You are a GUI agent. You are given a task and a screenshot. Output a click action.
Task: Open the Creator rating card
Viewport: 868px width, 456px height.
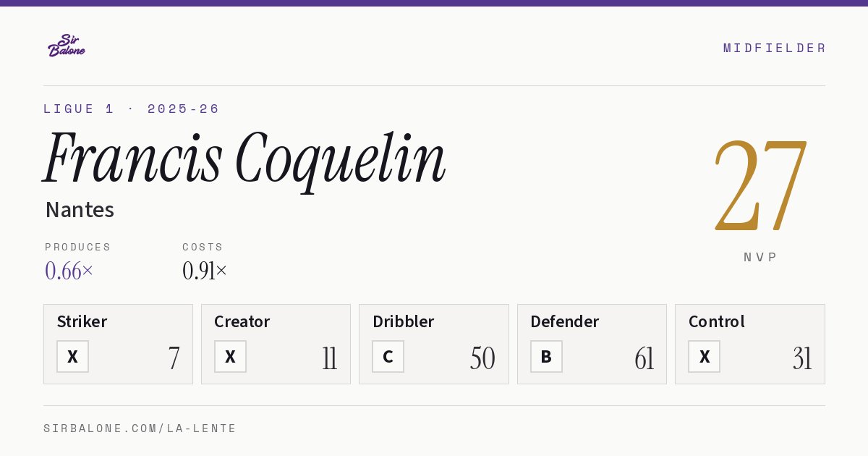pyautogui.click(x=276, y=344)
